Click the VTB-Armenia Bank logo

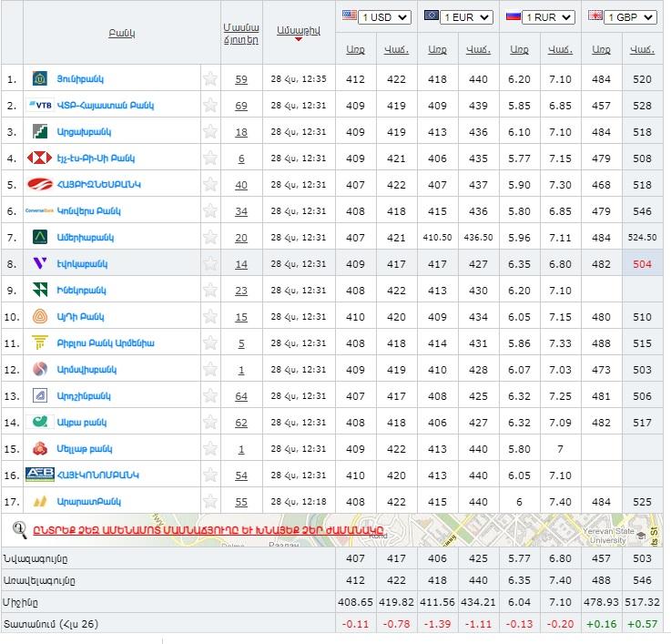coord(40,106)
